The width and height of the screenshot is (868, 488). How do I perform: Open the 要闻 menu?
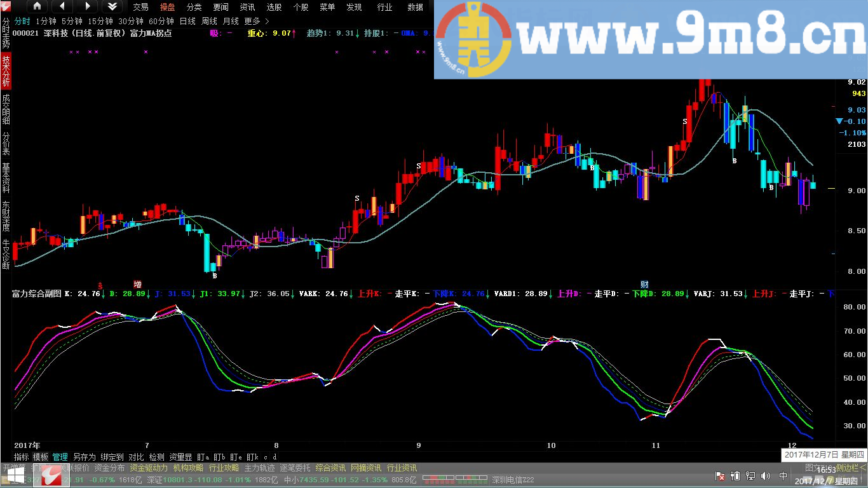220,7
